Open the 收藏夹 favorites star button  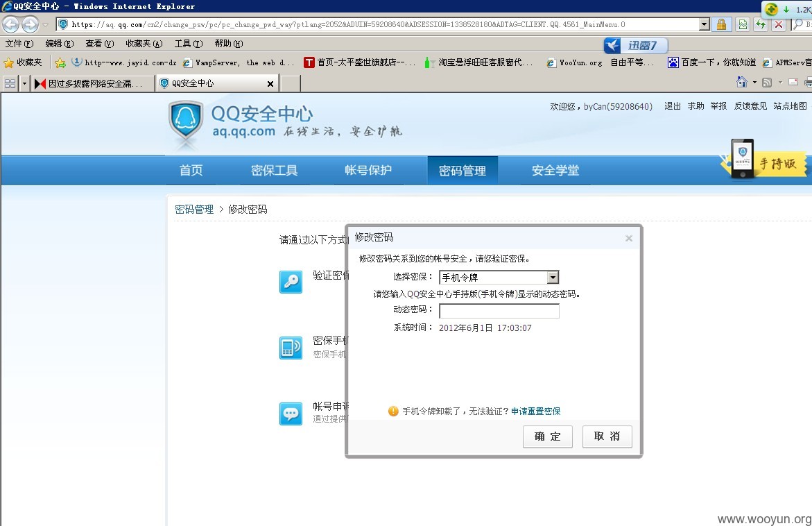(x=23, y=62)
